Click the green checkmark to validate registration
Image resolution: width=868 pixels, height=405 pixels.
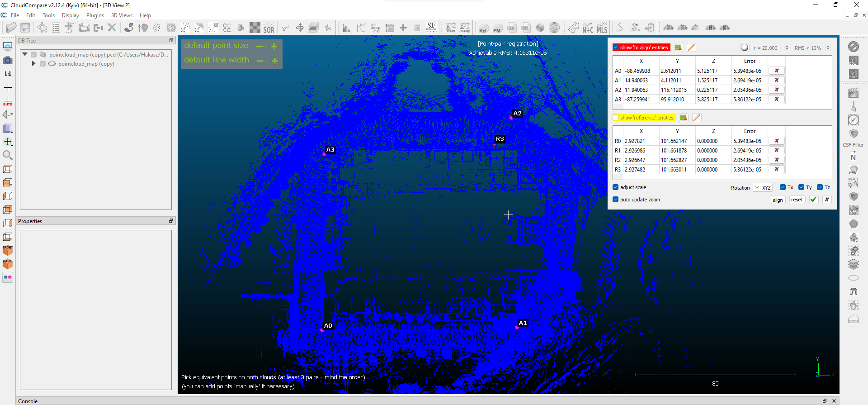click(813, 200)
